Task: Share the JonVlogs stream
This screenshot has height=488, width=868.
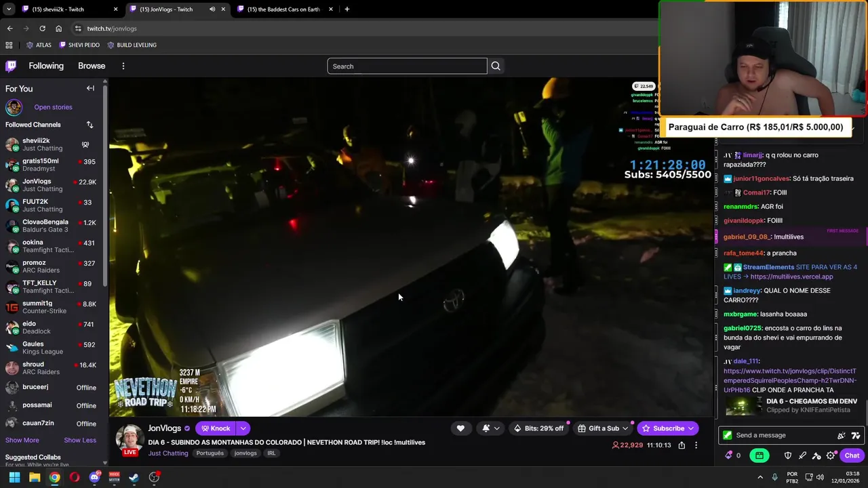Action: (x=682, y=445)
